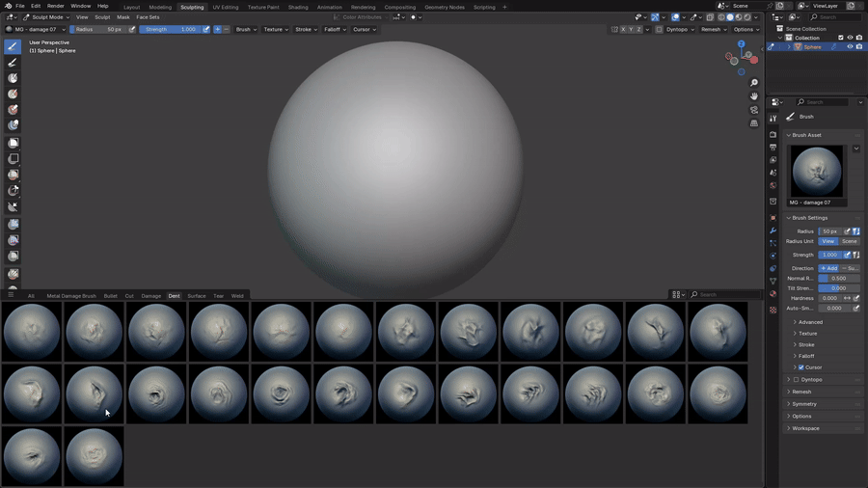Click the strength pressure sensitivity icon in header
This screenshot has width=868, height=488.
coord(206,29)
